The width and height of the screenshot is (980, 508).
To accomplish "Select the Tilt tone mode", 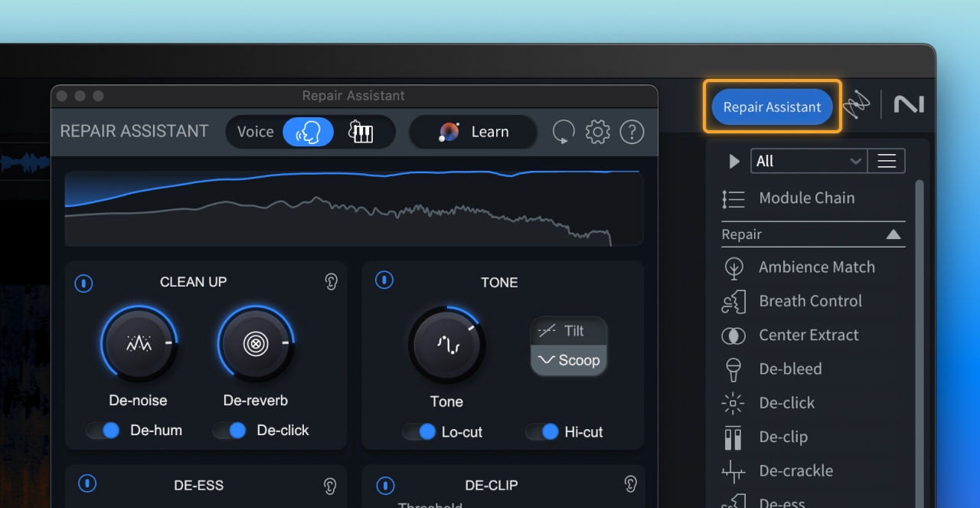I will point(569,331).
